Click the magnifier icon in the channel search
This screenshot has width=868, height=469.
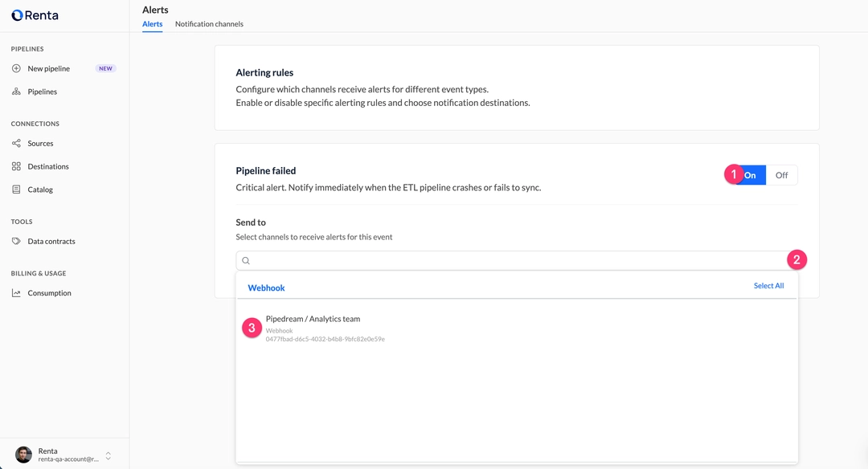click(x=245, y=260)
